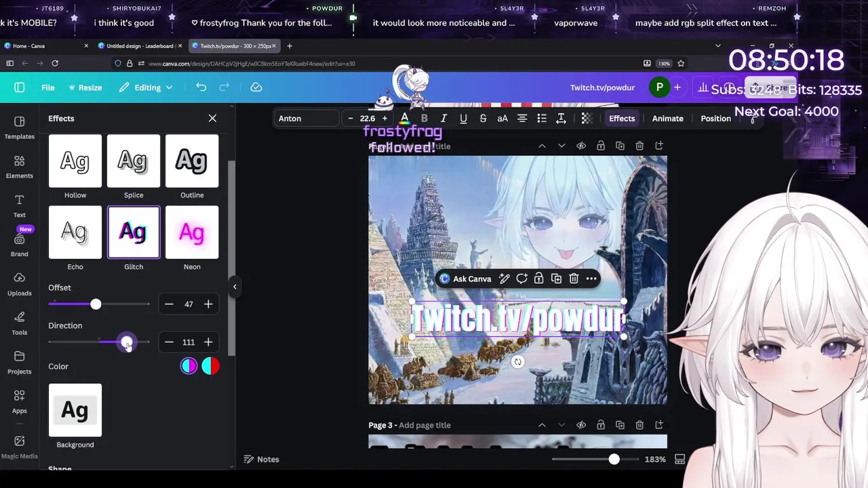This screenshot has width=868, height=488.
Task: Open the Notes panel
Action: 261,460
